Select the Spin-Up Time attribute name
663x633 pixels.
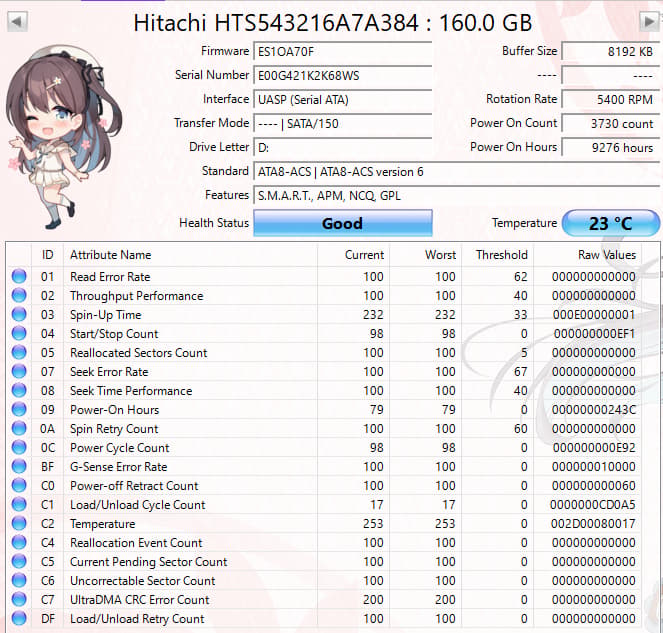(106, 315)
